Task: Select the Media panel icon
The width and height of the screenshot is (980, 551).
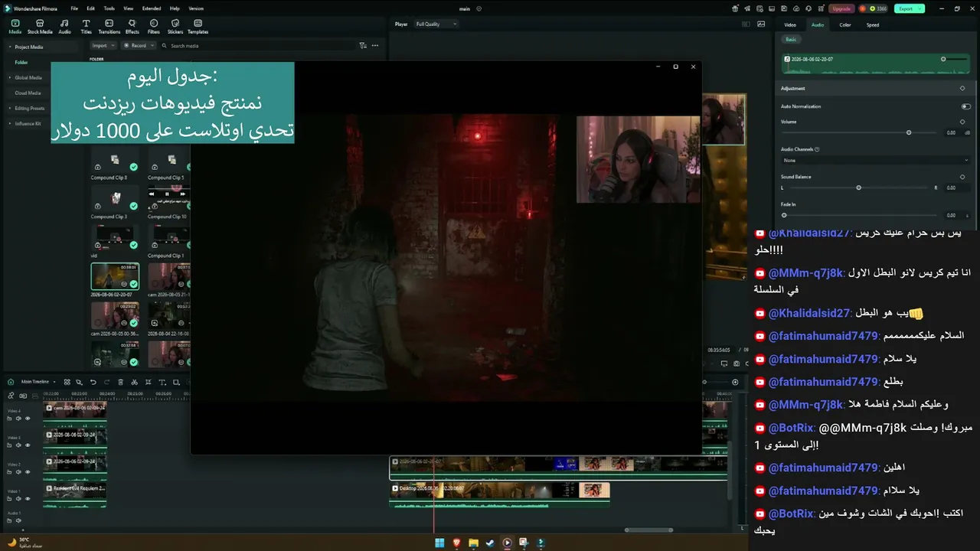Action: [x=15, y=27]
